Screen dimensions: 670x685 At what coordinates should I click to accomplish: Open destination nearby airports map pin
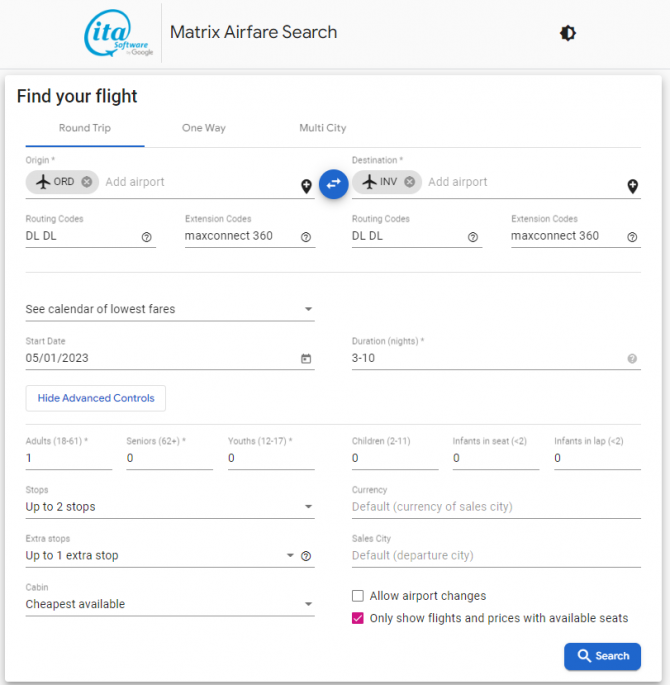pos(632,186)
